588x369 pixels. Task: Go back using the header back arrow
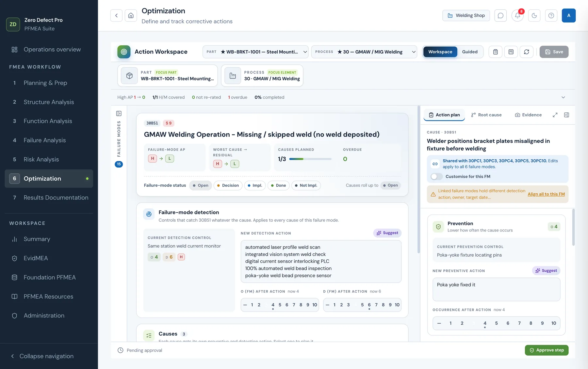[x=116, y=15]
